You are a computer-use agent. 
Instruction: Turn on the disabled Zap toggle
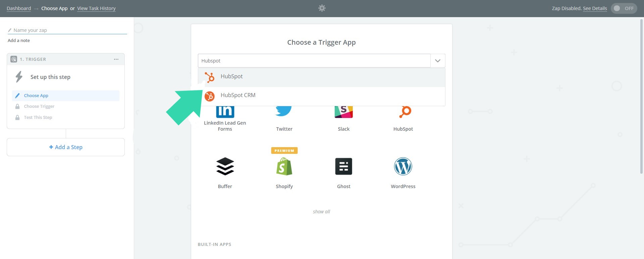(624, 8)
